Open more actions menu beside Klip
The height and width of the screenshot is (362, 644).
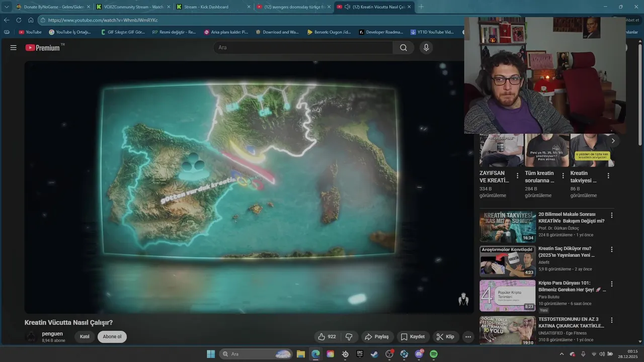(x=468, y=337)
